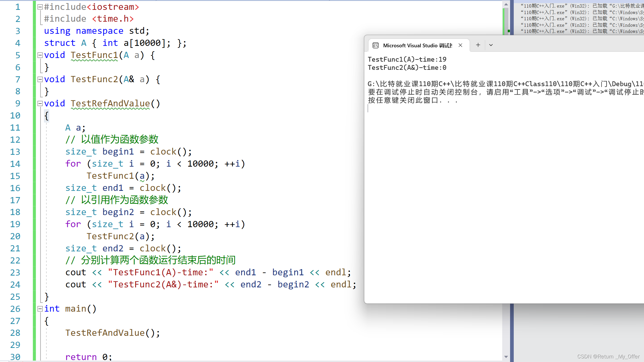This screenshot has width=644, height=362.
Task: Click the editor scrollbar down arrow
Action: 506,357
